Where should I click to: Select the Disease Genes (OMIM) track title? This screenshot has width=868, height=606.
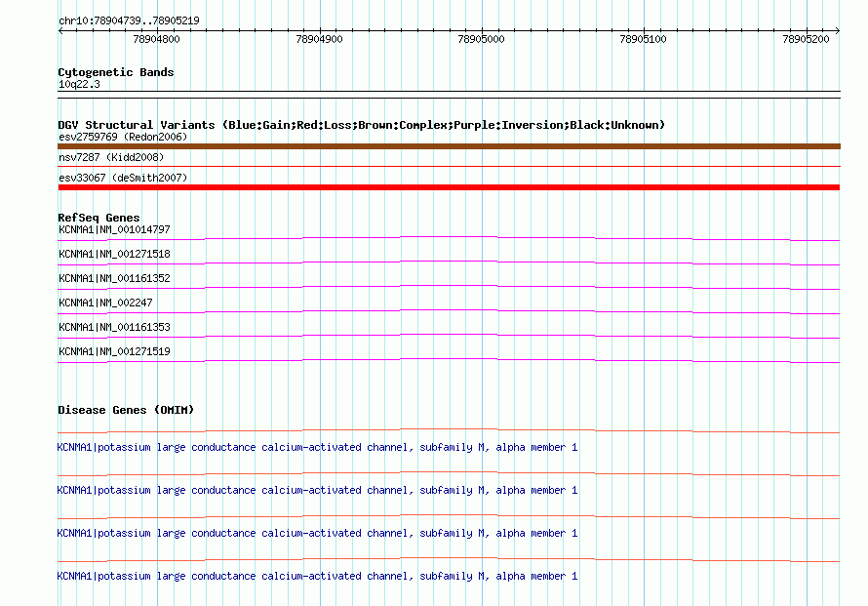point(126,410)
